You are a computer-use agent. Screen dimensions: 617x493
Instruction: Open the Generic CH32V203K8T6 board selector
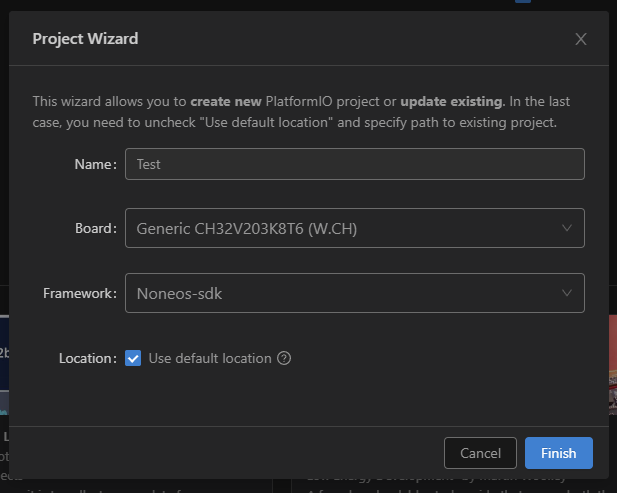[x=340, y=228]
